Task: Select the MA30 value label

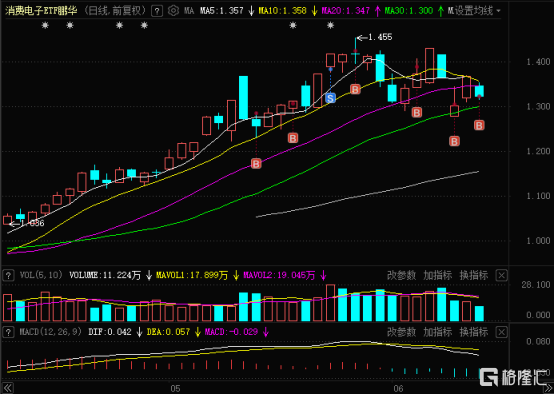Action: click(x=409, y=11)
